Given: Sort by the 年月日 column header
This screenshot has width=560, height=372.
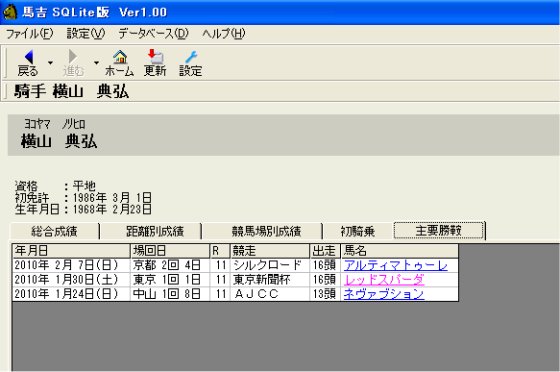Looking at the screenshot, I should tap(71, 251).
